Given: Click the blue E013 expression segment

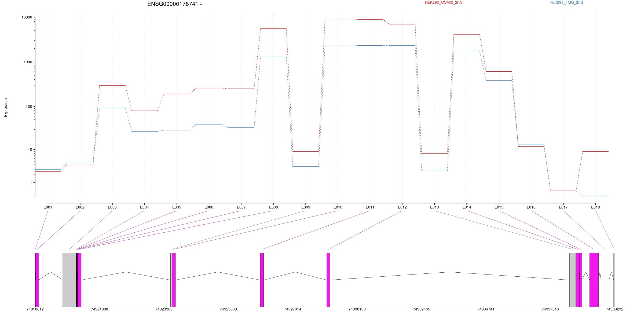Looking at the screenshot, I should point(434,171).
